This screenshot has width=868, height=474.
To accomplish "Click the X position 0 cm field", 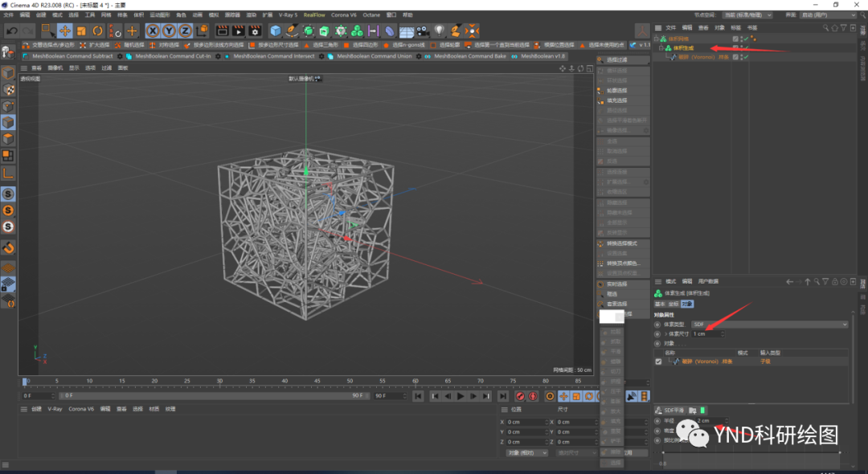I will tap(526, 422).
